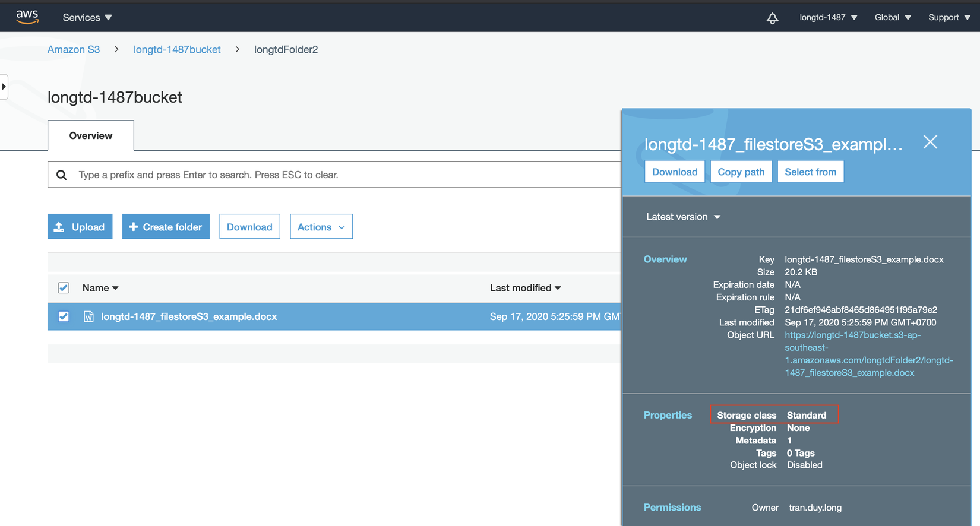Click the AWS logo home icon

pyautogui.click(x=27, y=17)
